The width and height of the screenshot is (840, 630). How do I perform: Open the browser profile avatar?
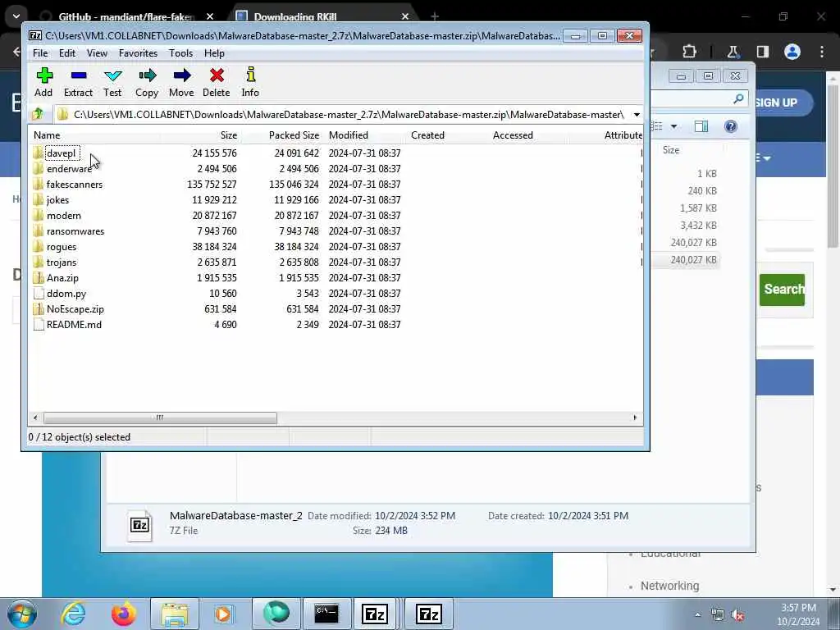click(792, 52)
